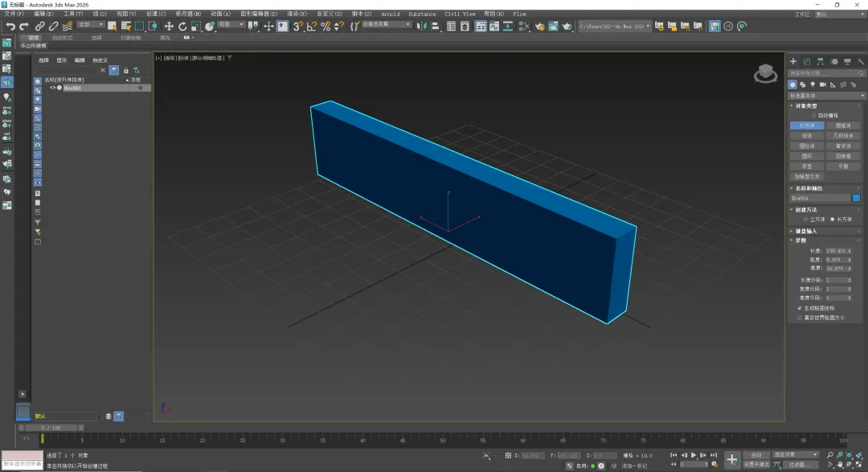Open the 全部 selection filter dropdown
The height and width of the screenshot is (472, 868).
[x=91, y=25]
